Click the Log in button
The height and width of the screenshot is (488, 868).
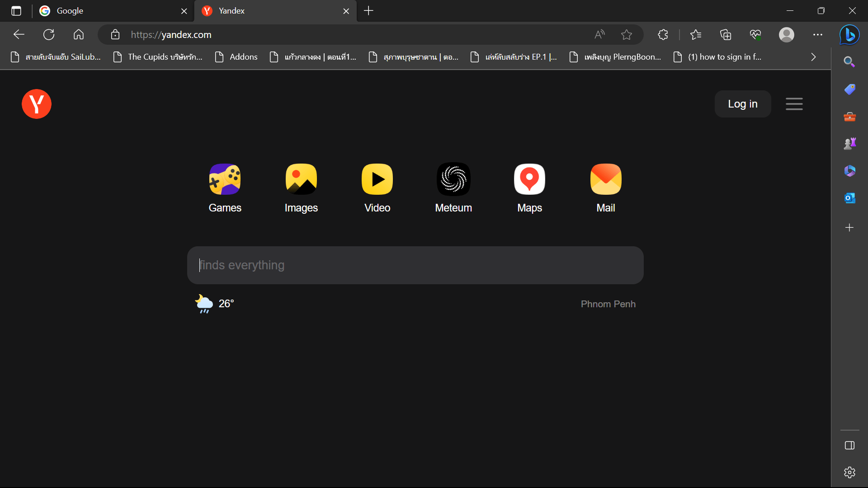(x=742, y=104)
